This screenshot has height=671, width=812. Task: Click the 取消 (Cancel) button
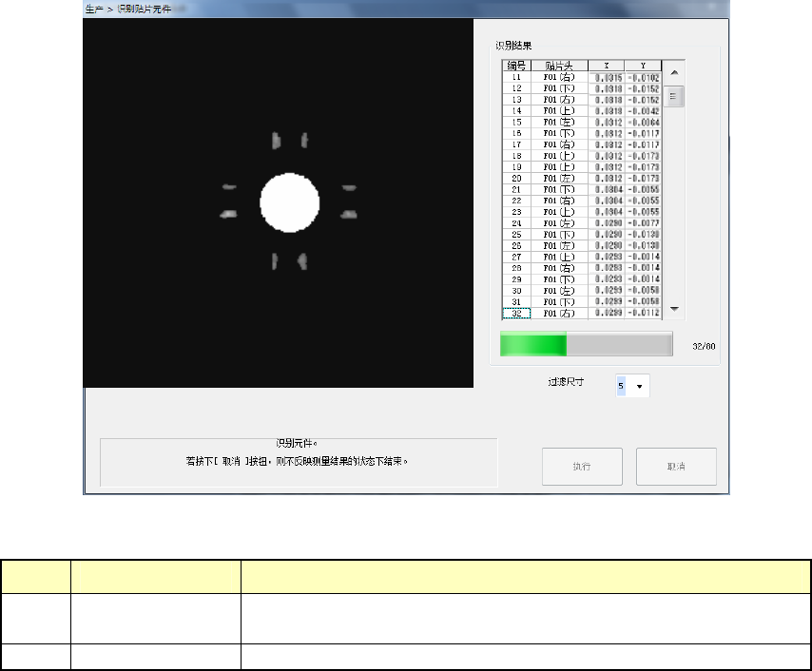(x=676, y=467)
